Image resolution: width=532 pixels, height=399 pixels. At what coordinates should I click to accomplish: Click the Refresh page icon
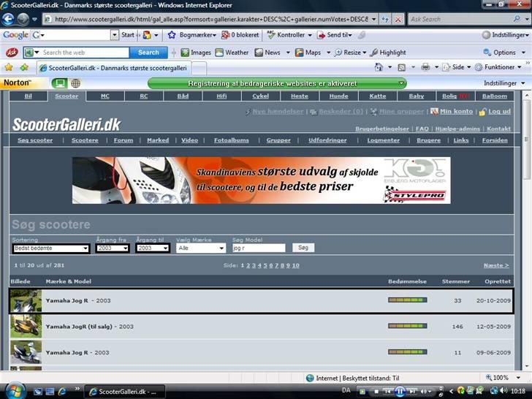pos(384,19)
